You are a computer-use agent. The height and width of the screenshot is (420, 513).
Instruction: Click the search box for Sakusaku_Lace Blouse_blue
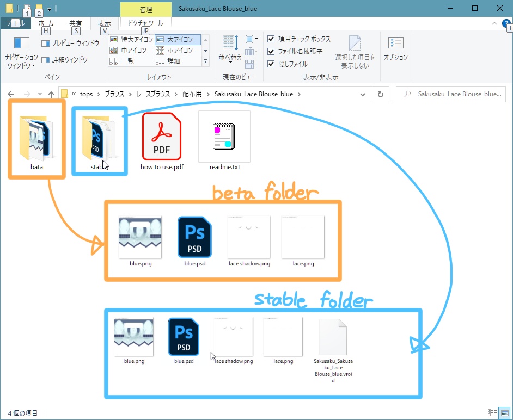tap(451, 94)
